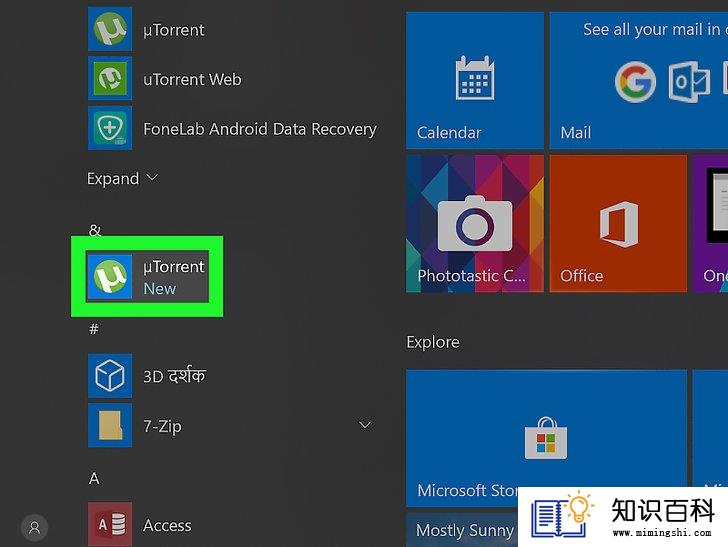Click the Explore group heading
This screenshot has height=547, width=728.
(433, 342)
